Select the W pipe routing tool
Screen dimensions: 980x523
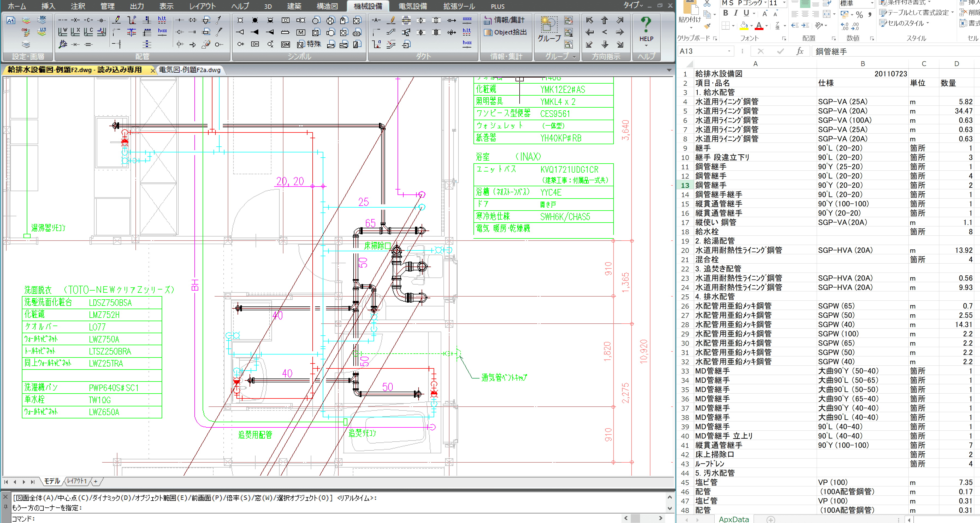point(63,32)
